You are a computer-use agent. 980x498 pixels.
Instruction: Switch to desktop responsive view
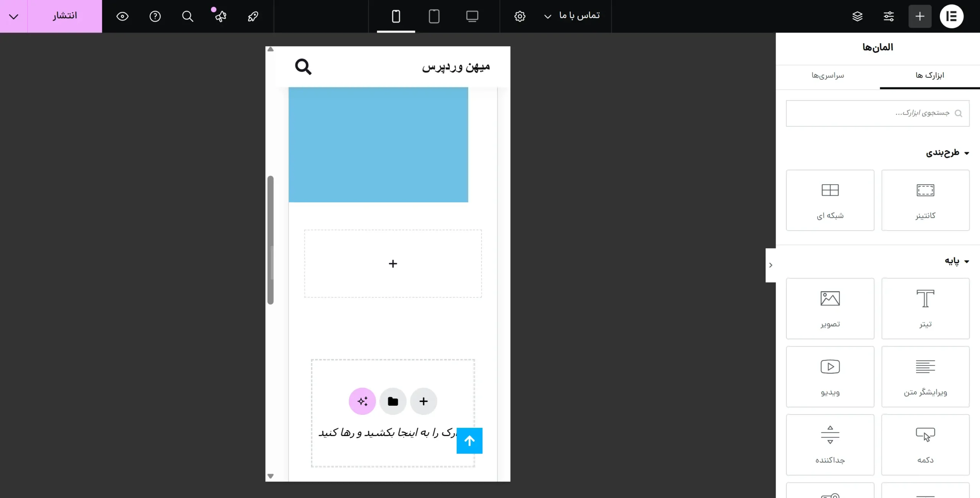(472, 16)
